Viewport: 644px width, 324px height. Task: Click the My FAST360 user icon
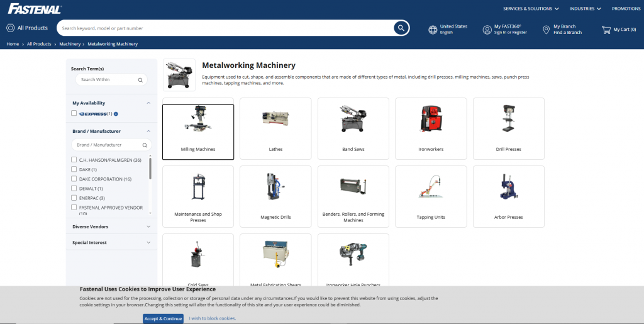pos(487,30)
